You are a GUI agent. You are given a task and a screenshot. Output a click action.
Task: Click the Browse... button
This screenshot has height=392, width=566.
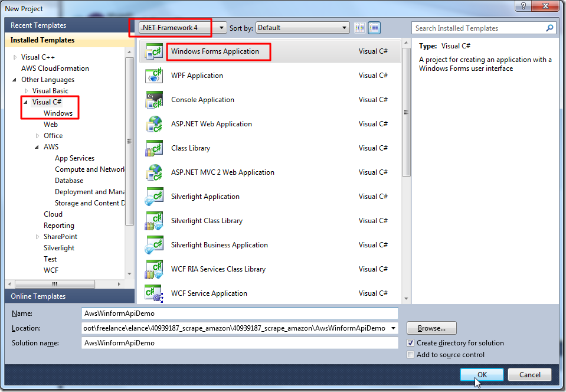[431, 328]
